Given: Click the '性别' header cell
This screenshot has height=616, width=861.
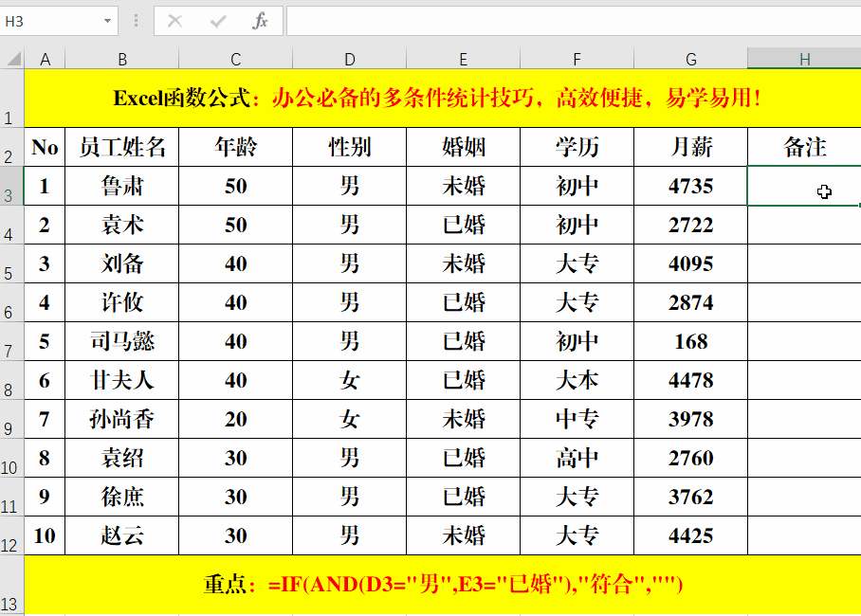Looking at the screenshot, I should point(349,147).
